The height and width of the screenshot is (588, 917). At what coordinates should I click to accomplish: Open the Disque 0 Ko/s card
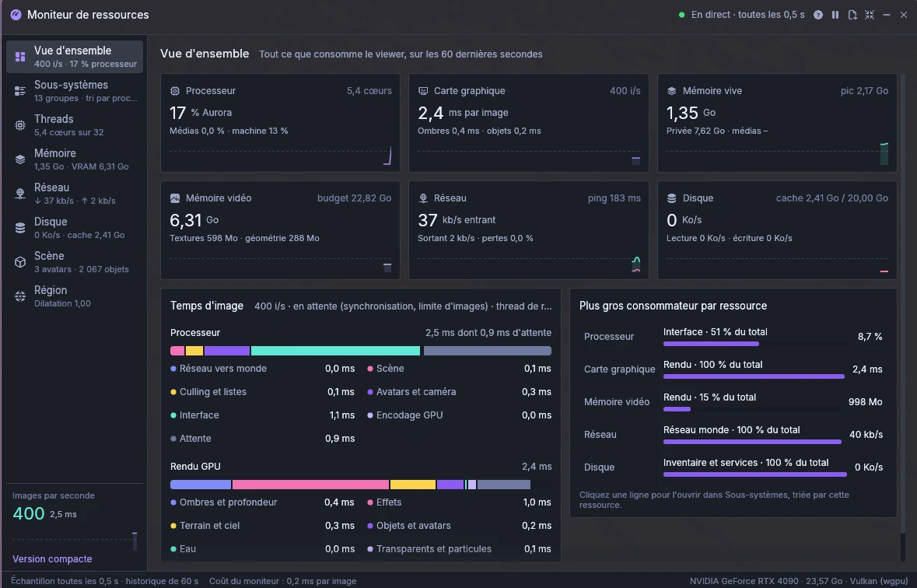[777, 230]
